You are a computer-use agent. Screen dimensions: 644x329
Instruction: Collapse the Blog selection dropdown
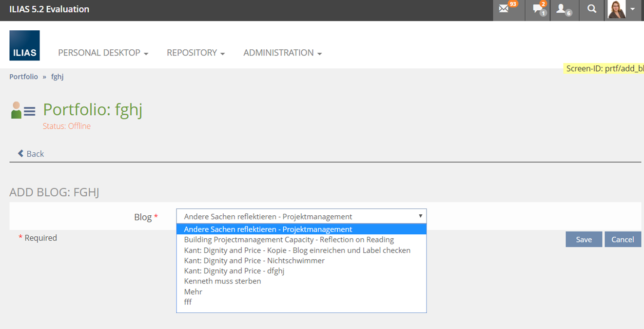301,216
